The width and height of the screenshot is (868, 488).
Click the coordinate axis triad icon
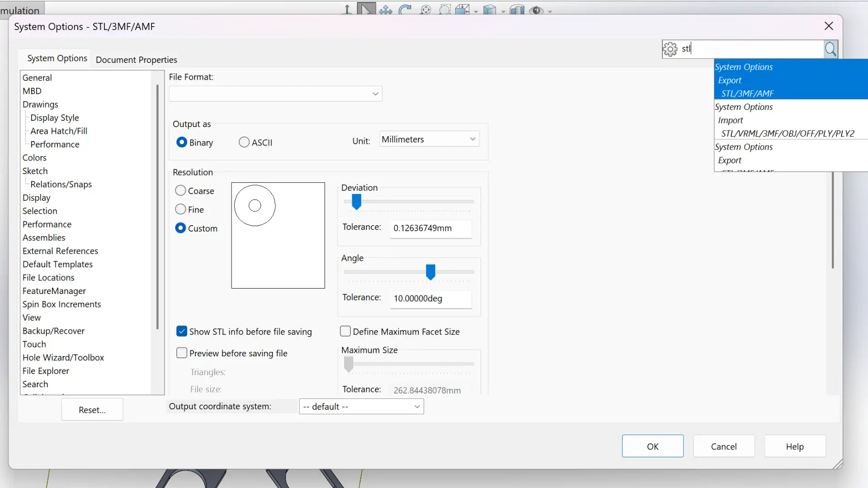[347, 9]
